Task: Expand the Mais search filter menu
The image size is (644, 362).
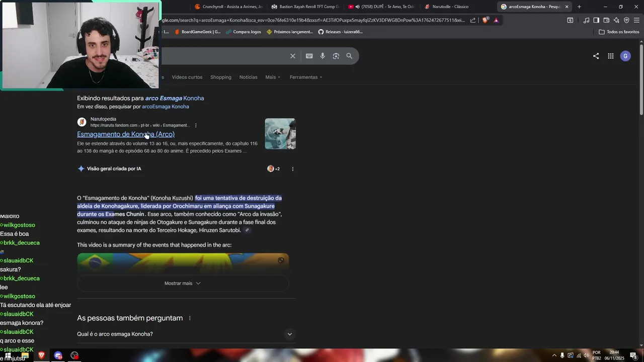Action: pos(273,77)
